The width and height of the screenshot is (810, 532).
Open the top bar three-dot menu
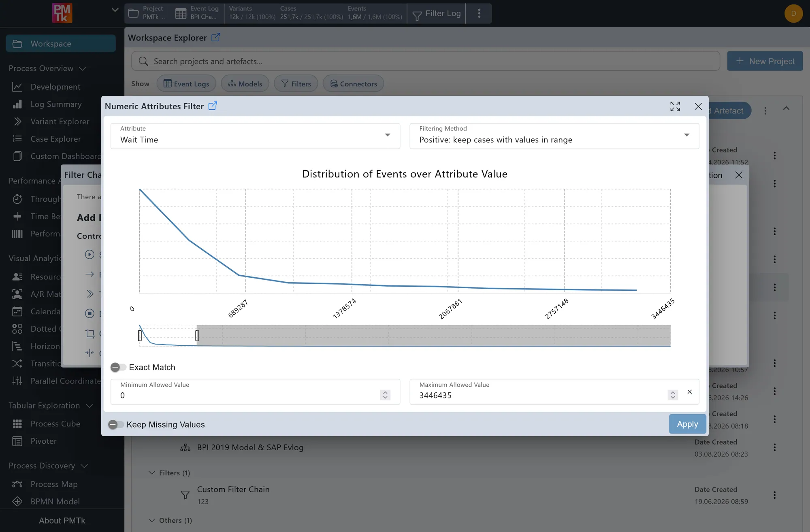(x=479, y=13)
